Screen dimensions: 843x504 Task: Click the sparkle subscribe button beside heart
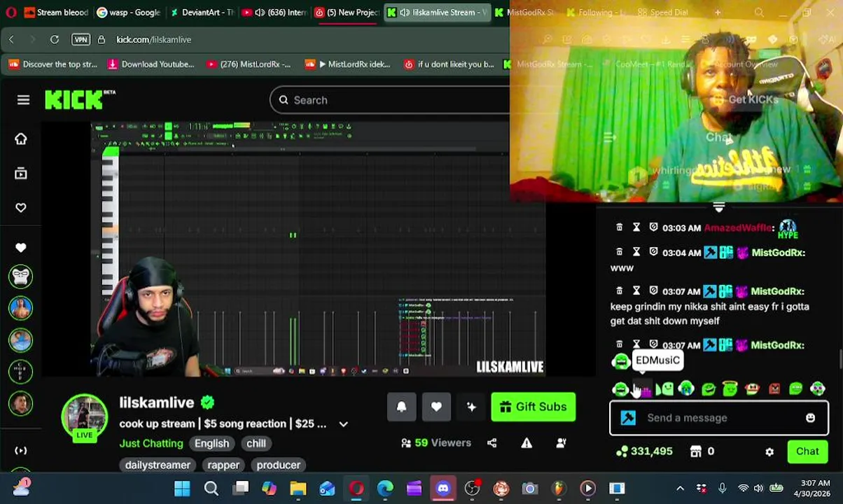coord(471,407)
